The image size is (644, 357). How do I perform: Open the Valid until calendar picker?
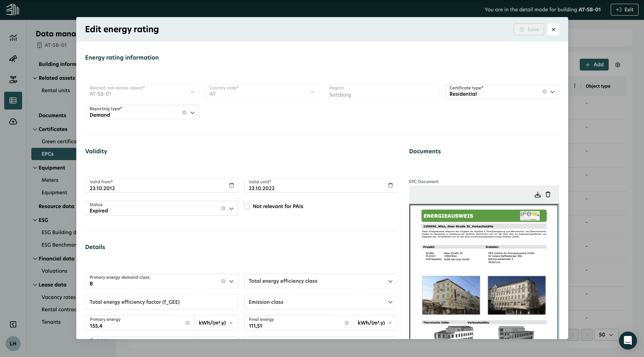point(390,185)
